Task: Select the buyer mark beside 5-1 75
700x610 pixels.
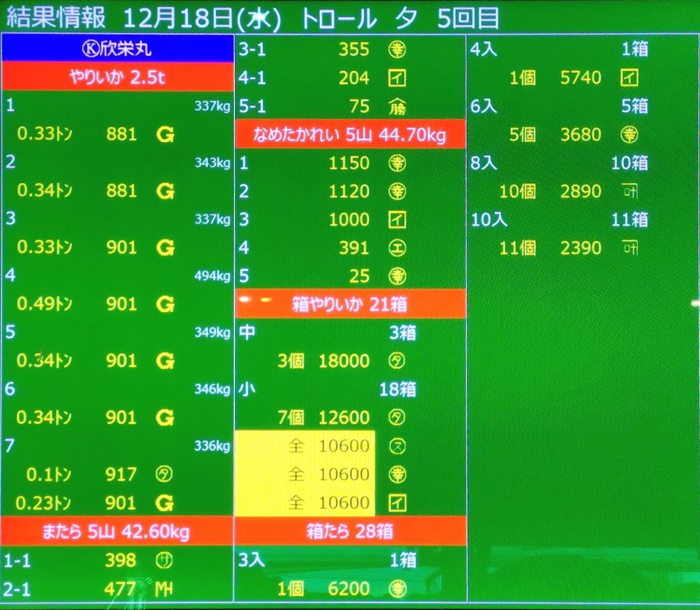Action: (x=396, y=106)
